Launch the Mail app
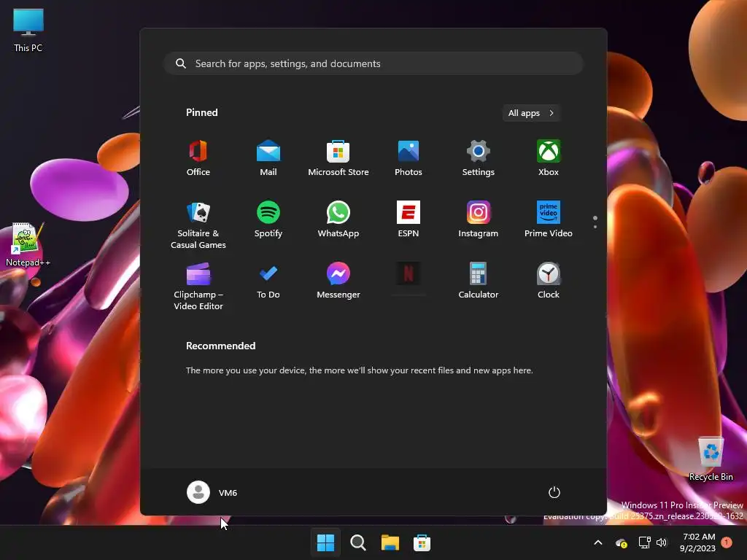Image resolution: width=747 pixels, height=560 pixels. tap(268, 158)
